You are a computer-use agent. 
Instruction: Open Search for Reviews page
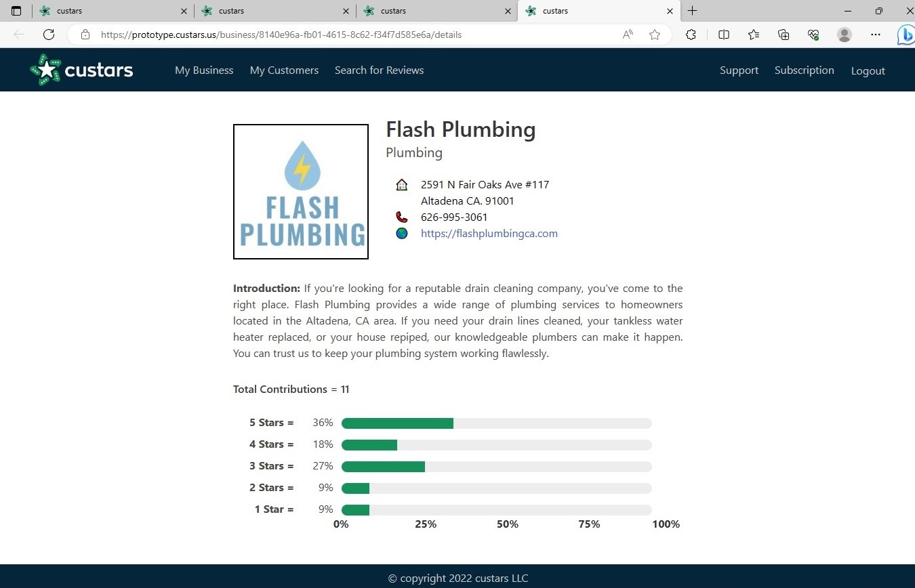pyautogui.click(x=379, y=70)
